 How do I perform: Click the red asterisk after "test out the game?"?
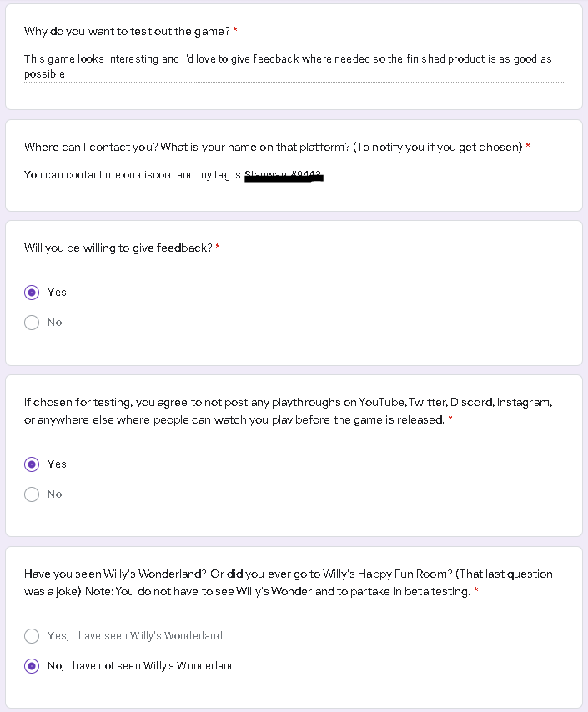tap(235, 30)
